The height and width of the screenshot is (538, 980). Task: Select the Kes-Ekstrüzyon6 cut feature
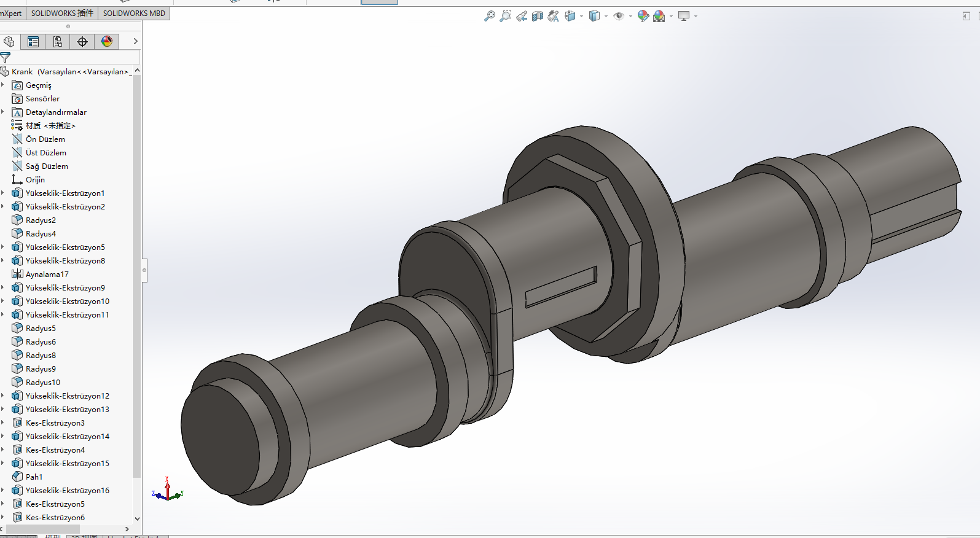coord(55,518)
